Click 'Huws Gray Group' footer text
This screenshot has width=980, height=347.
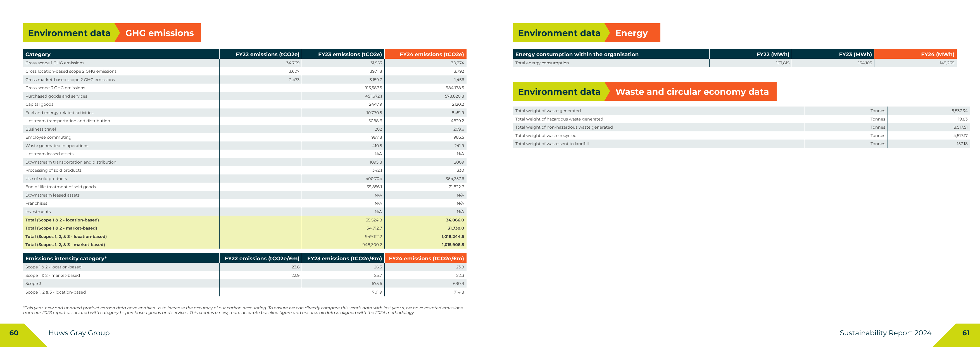click(79, 333)
